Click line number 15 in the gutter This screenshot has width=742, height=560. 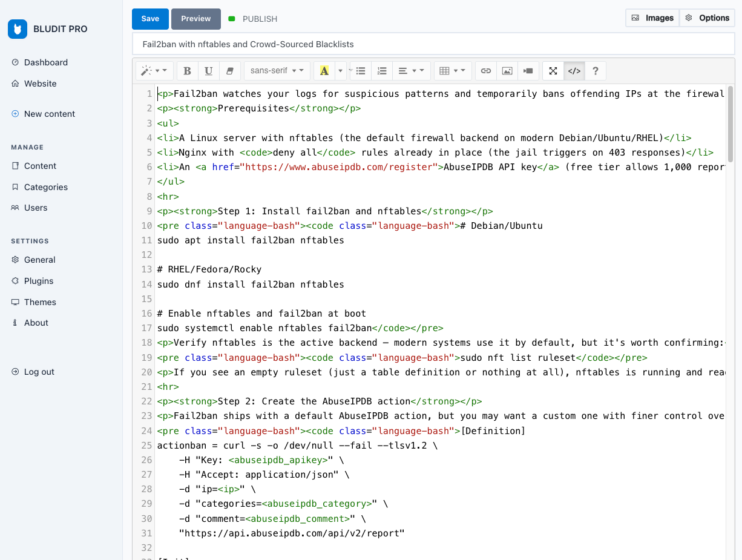coord(146,299)
